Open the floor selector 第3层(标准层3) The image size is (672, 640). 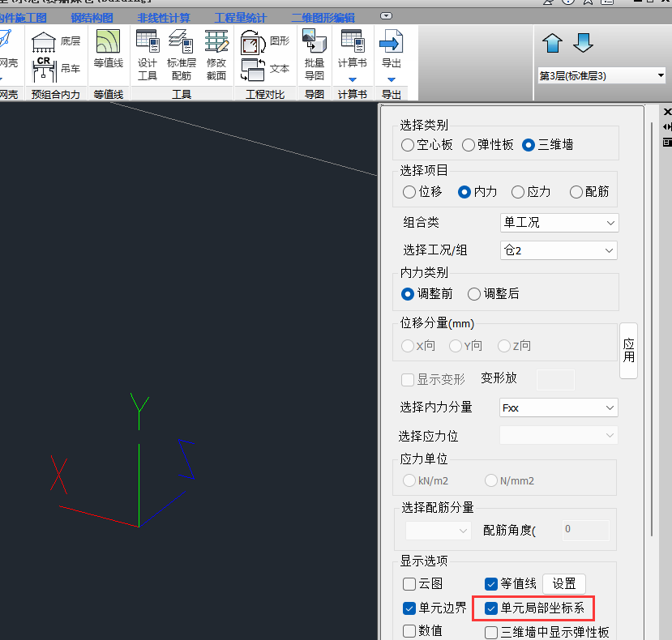tap(601, 76)
